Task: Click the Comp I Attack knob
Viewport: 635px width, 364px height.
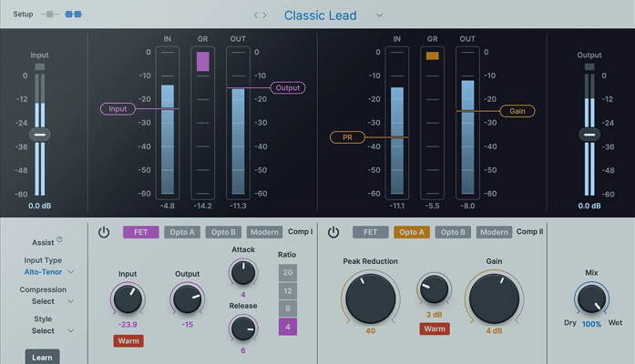Action: click(x=242, y=272)
